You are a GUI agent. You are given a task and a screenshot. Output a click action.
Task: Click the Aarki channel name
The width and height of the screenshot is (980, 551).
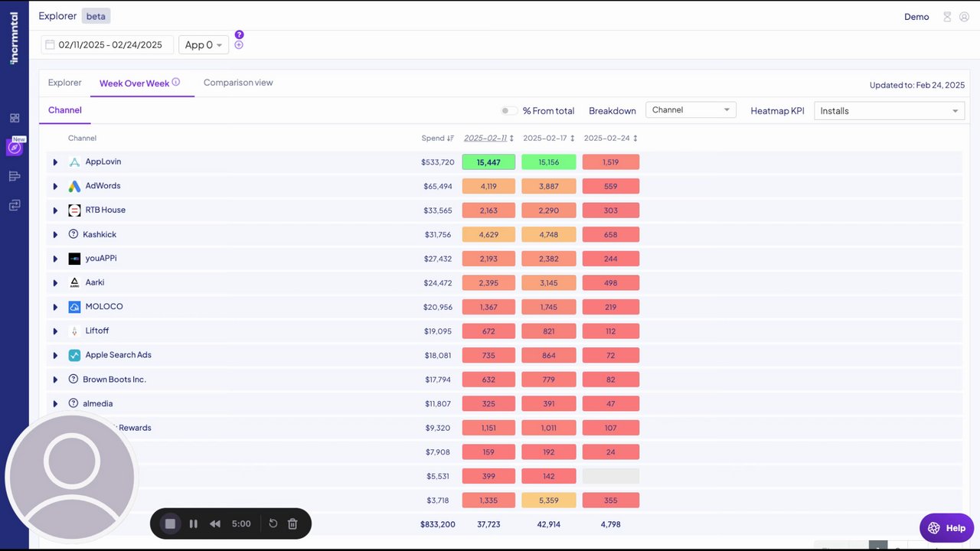tap(95, 282)
